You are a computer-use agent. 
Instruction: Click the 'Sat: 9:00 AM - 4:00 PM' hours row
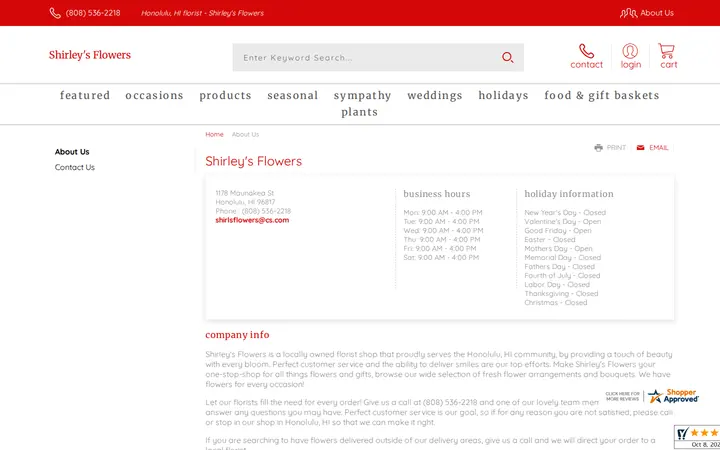pyautogui.click(x=441, y=258)
